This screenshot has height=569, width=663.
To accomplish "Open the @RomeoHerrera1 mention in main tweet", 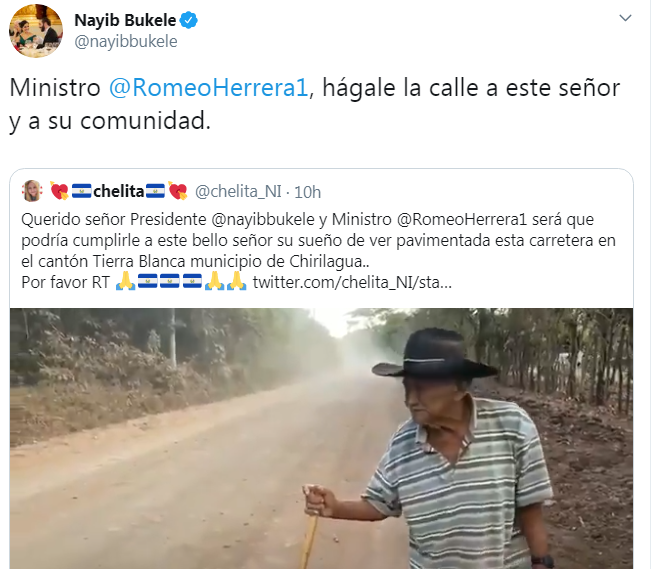I will coord(209,88).
